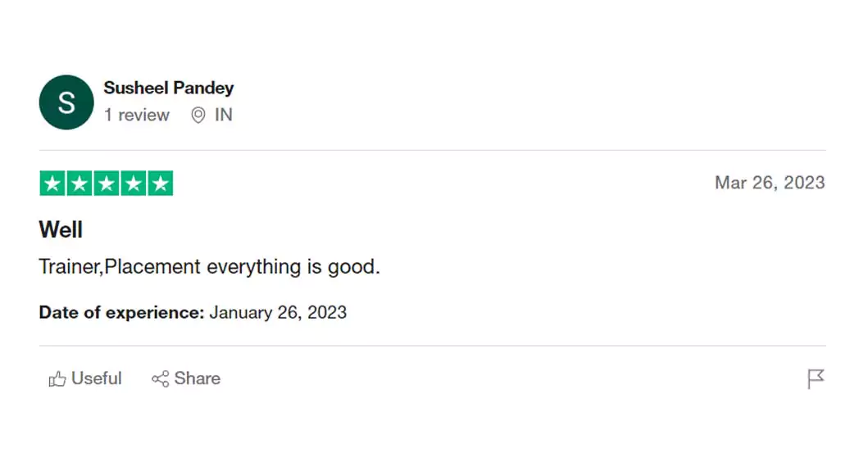Click the Mar 26, 2023 review date
Screen dimensions: 868x458
769,183
